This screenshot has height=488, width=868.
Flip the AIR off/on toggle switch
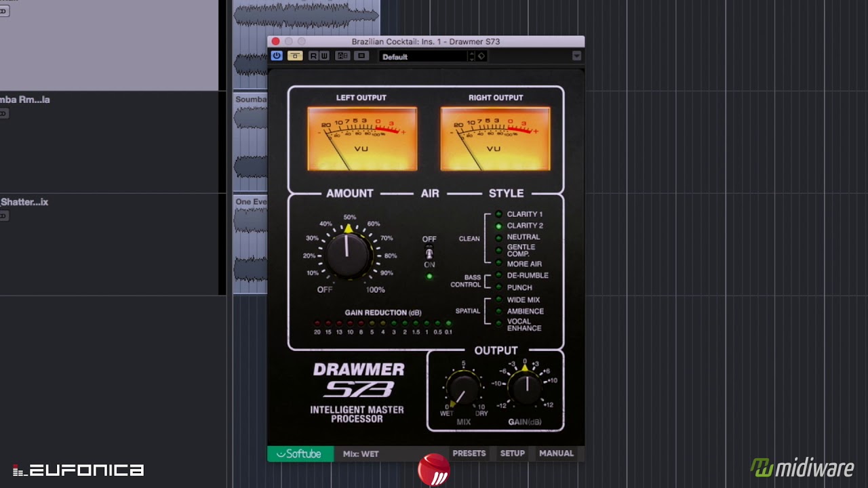429,253
